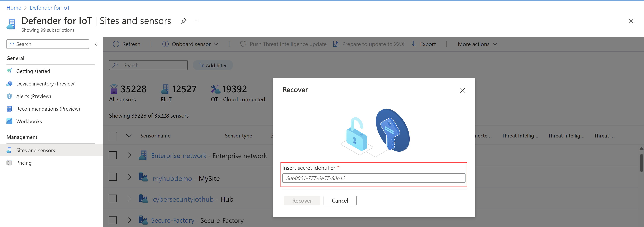Click the Alerts Preview icon
This screenshot has width=644, height=227.
point(9,96)
